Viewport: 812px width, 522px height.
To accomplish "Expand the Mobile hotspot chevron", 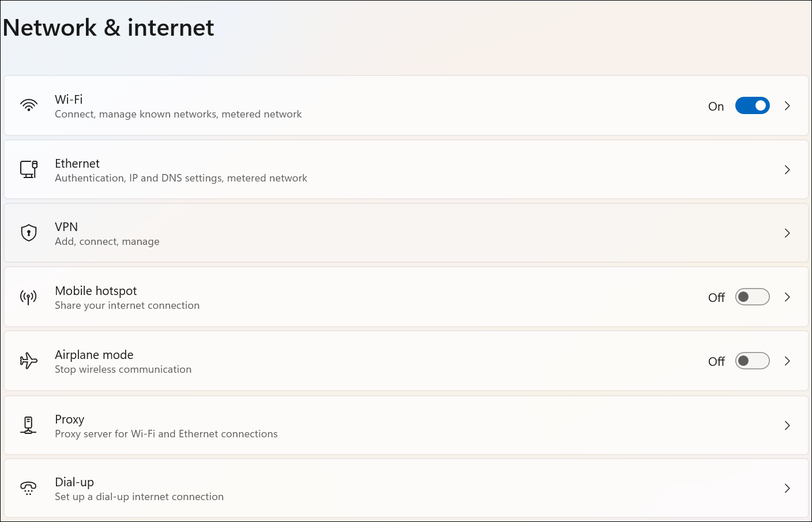I will 787,297.
